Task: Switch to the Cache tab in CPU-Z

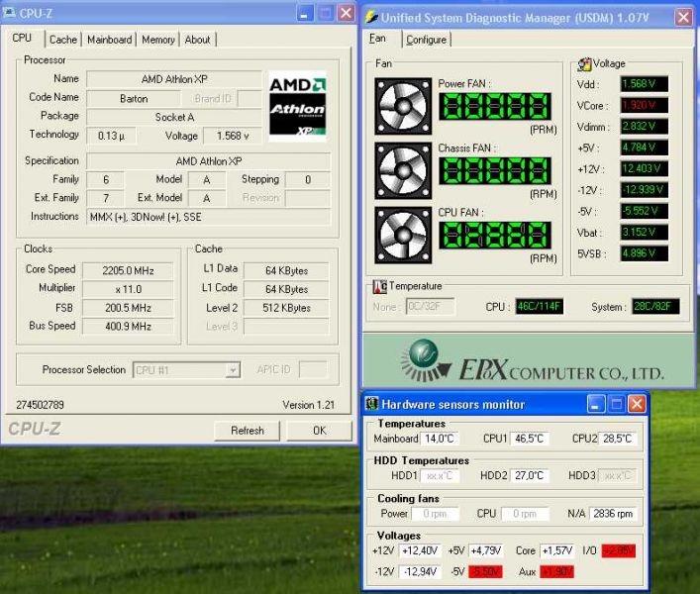Action: tap(63, 40)
